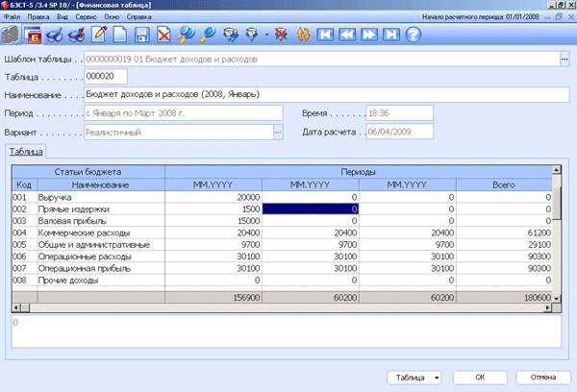The image size is (577, 392).
Task: Browse table template with ellipsis button
Action: click(x=564, y=60)
